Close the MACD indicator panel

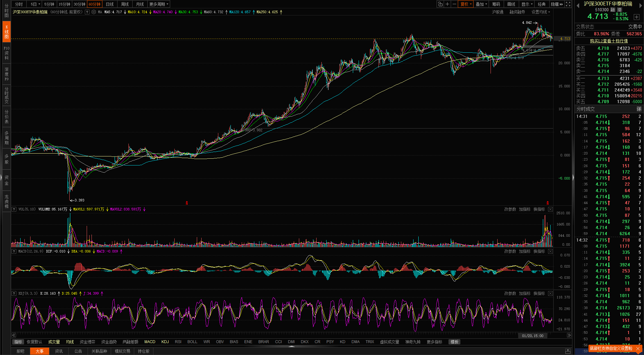tap(550, 251)
